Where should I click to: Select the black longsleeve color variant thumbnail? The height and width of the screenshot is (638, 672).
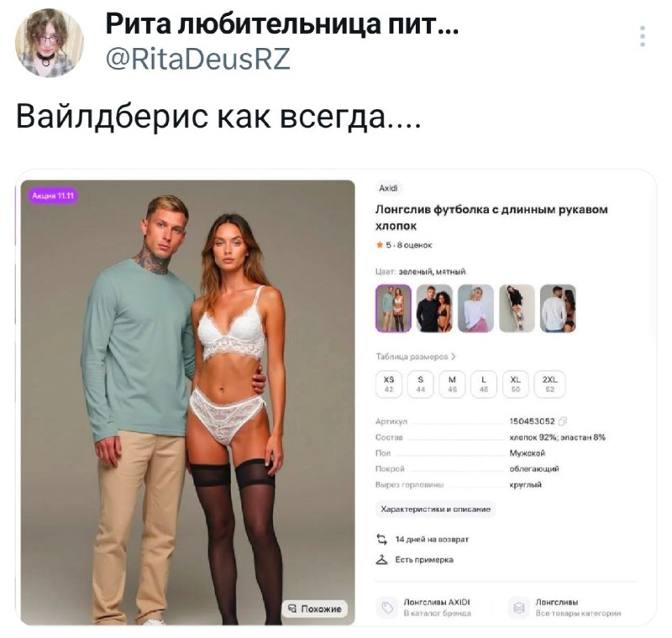[x=434, y=308]
